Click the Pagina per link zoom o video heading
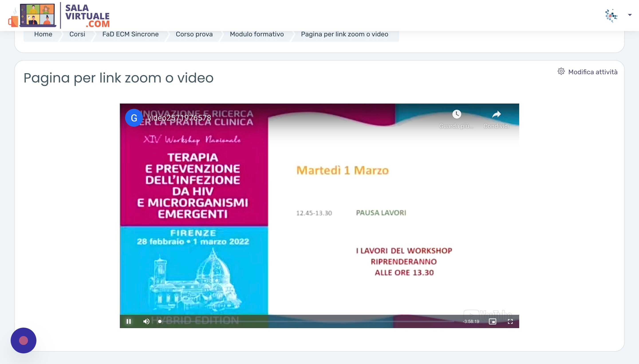Screen dimensions: 639x364 tap(118, 78)
